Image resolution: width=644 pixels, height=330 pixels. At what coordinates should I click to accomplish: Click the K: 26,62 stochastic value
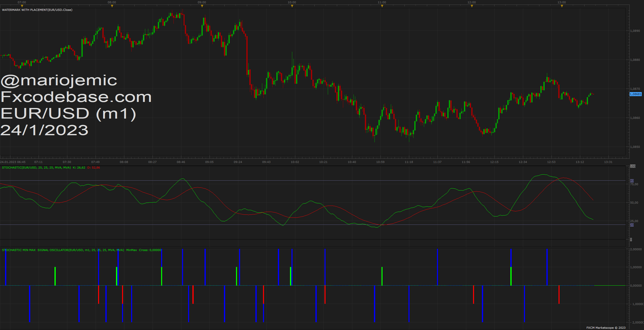pos(79,168)
